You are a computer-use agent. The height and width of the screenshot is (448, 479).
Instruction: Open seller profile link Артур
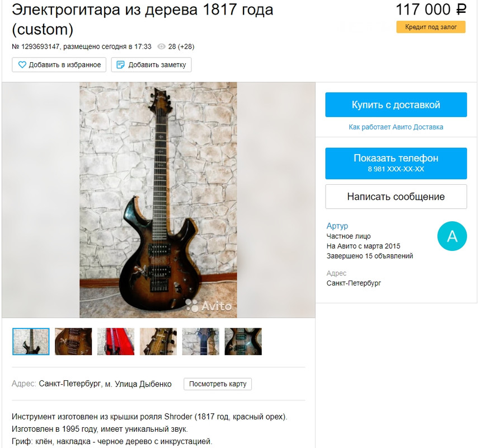coord(337,226)
